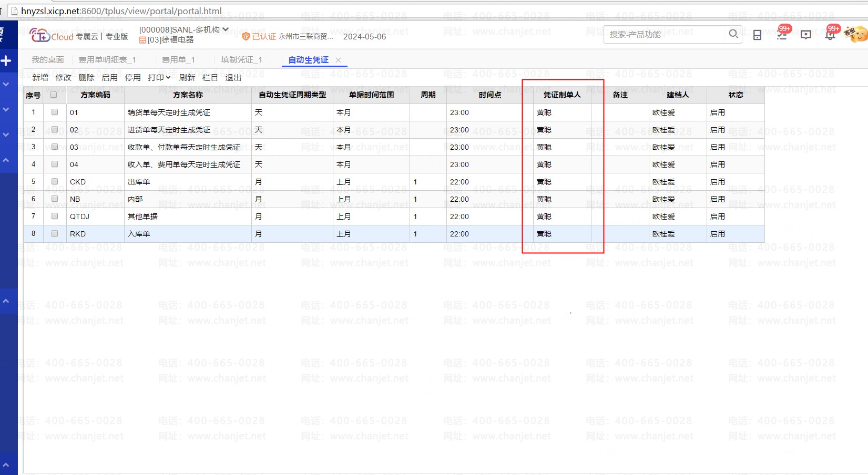Click the 搜索-产品功能 search field

[x=665, y=35]
